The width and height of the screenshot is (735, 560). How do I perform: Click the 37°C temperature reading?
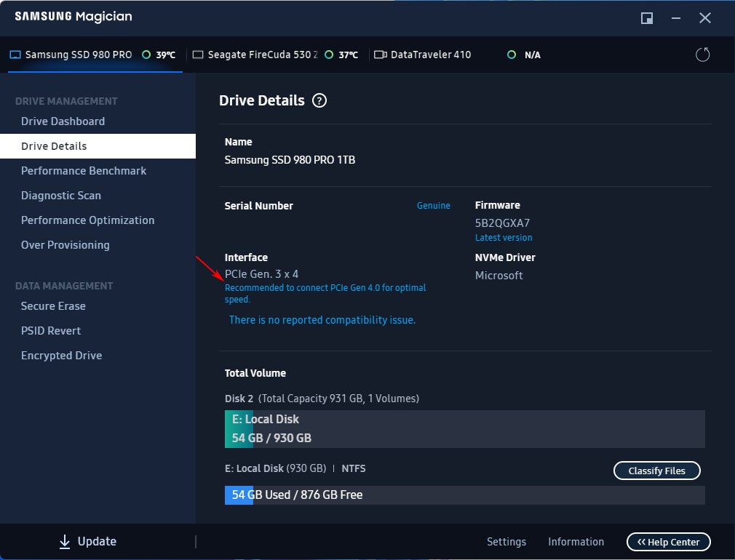[349, 55]
